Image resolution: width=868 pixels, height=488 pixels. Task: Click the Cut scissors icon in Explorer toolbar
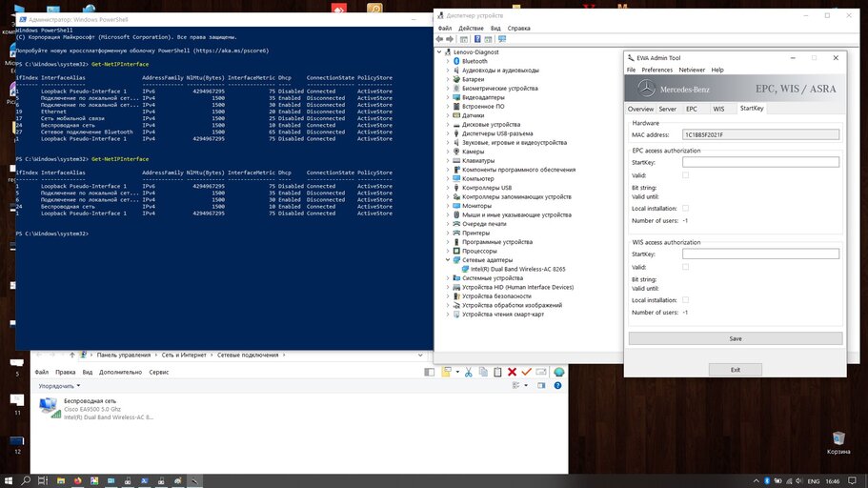467,372
